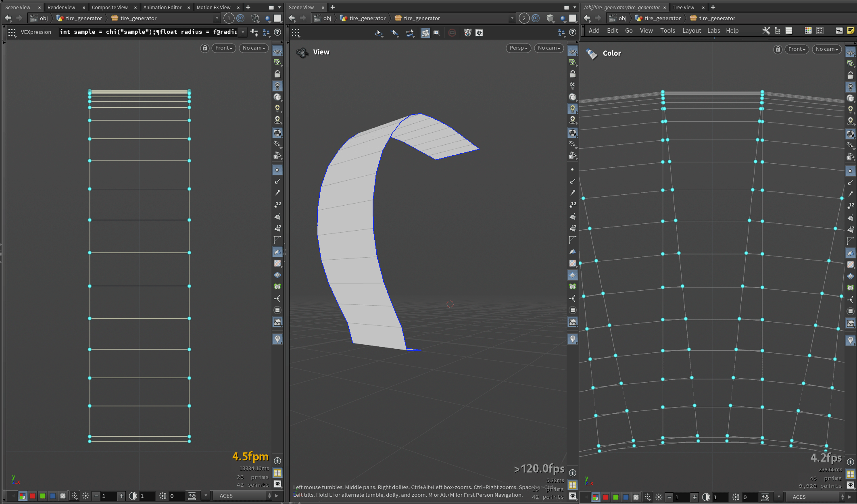
Task: Switch to Motion FX View tab
Action: (214, 7)
